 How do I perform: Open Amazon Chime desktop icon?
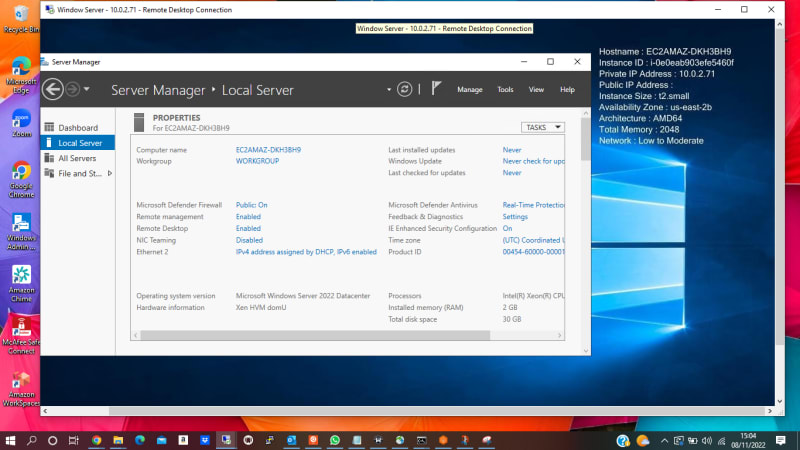coord(21,284)
